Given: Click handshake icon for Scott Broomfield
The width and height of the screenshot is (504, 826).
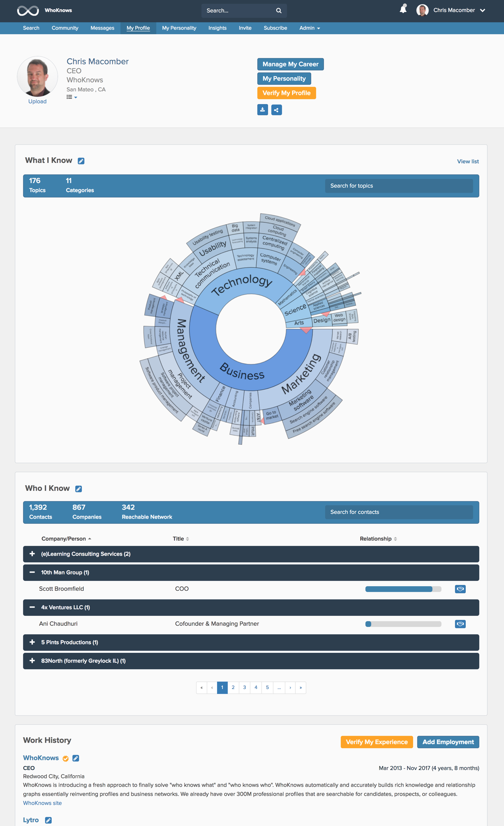Looking at the screenshot, I should (x=460, y=589).
